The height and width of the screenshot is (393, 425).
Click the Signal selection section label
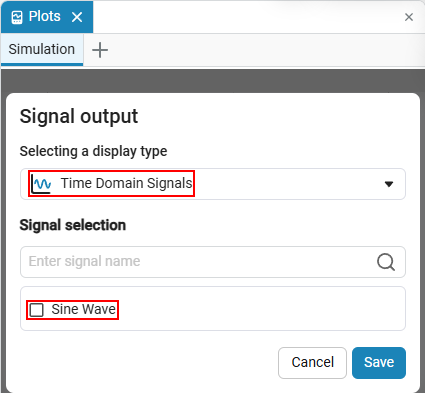(x=73, y=225)
